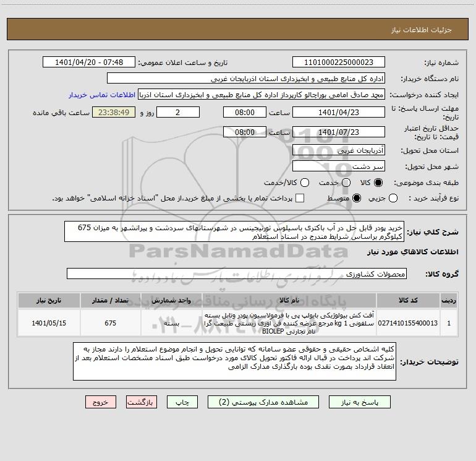The width and height of the screenshot is (476, 461).
Task: Click the BIOLEP product name cell
Action: point(289,323)
